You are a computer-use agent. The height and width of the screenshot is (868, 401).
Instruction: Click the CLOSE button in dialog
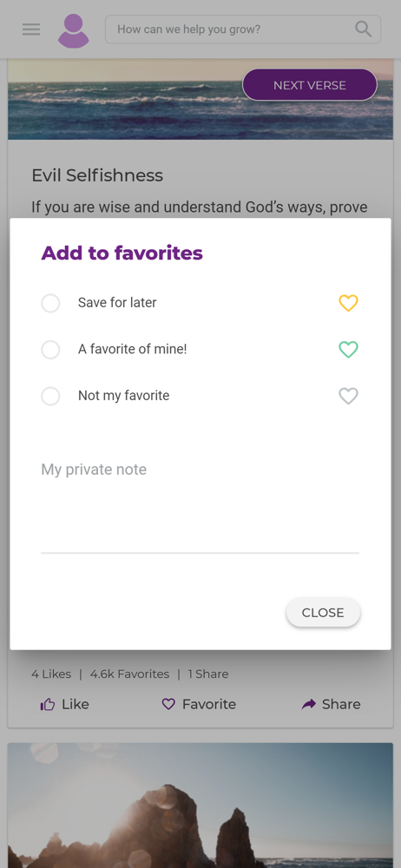(323, 612)
